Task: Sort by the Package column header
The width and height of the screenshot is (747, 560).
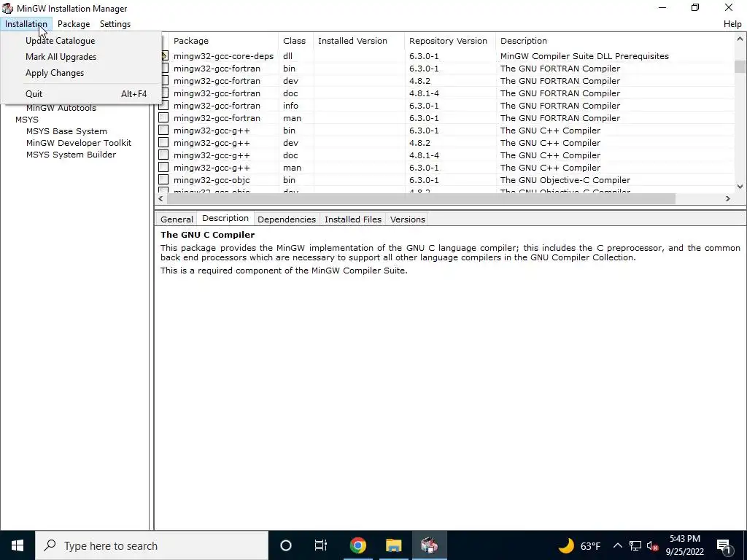Action: (224, 41)
